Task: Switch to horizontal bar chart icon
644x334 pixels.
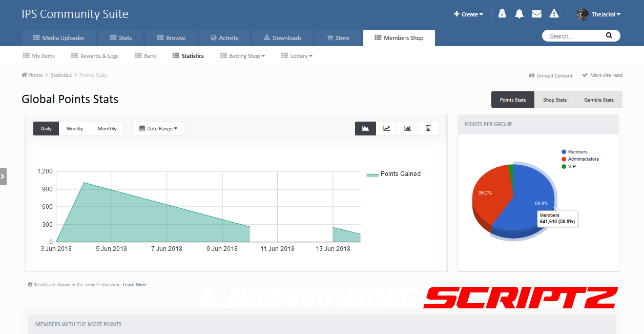Action: [x=428, y=128]
